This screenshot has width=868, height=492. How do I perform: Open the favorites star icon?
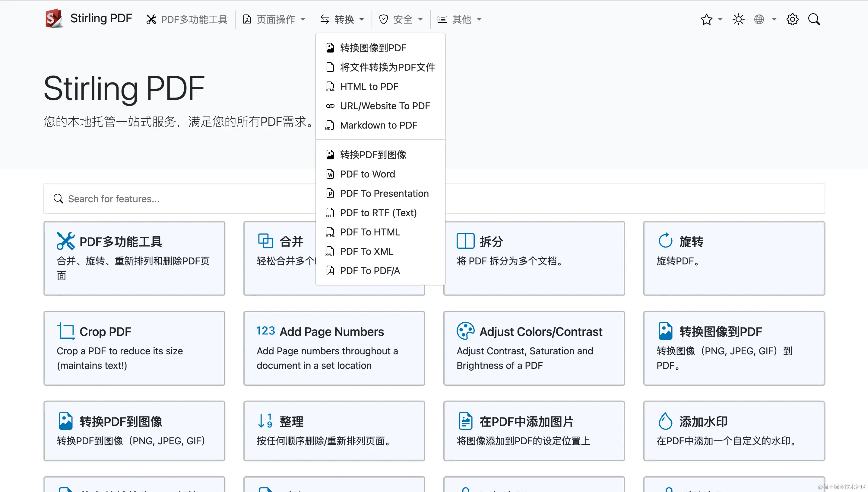pos(706,20)
